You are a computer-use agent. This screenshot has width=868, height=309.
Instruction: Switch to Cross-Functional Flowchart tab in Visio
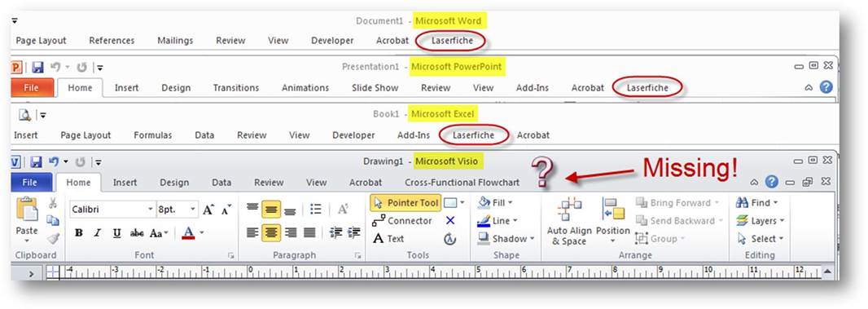click(462, 183)
